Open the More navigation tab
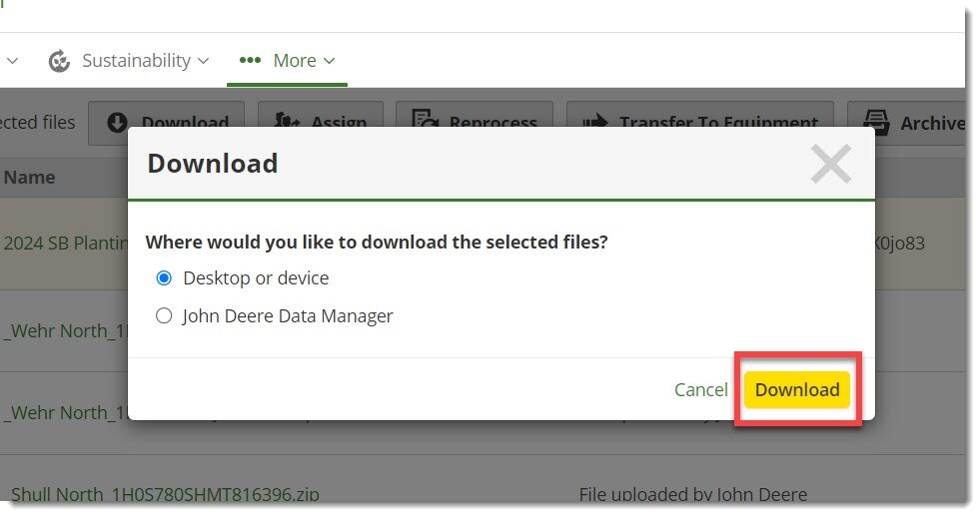Viewport: 980px width, 516px height. (x=295, y=61)
